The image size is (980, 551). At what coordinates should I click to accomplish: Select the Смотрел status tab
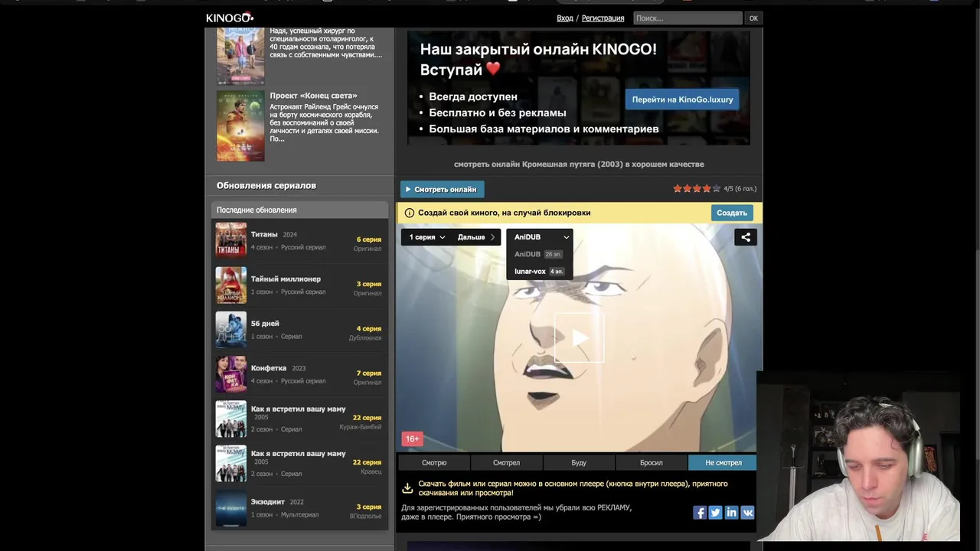pos(506,462)
